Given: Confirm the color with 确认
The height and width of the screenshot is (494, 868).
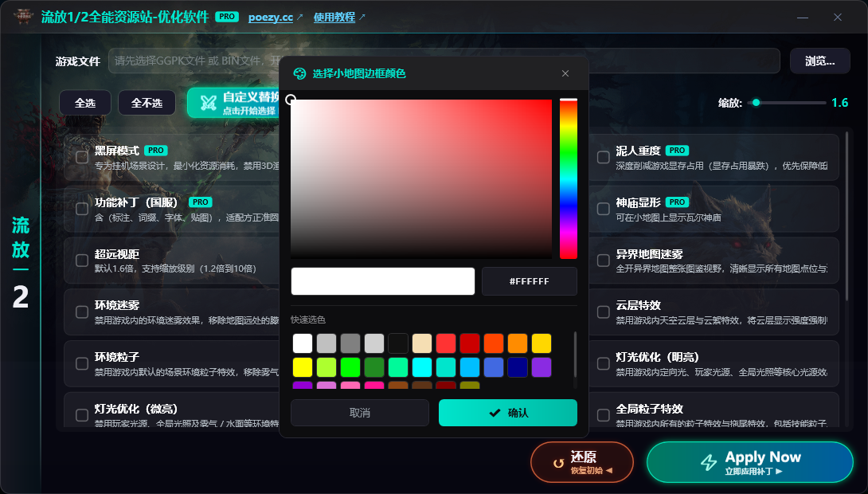Looking at the screenshot, I should pyautogui.click(x=508, y=413).
